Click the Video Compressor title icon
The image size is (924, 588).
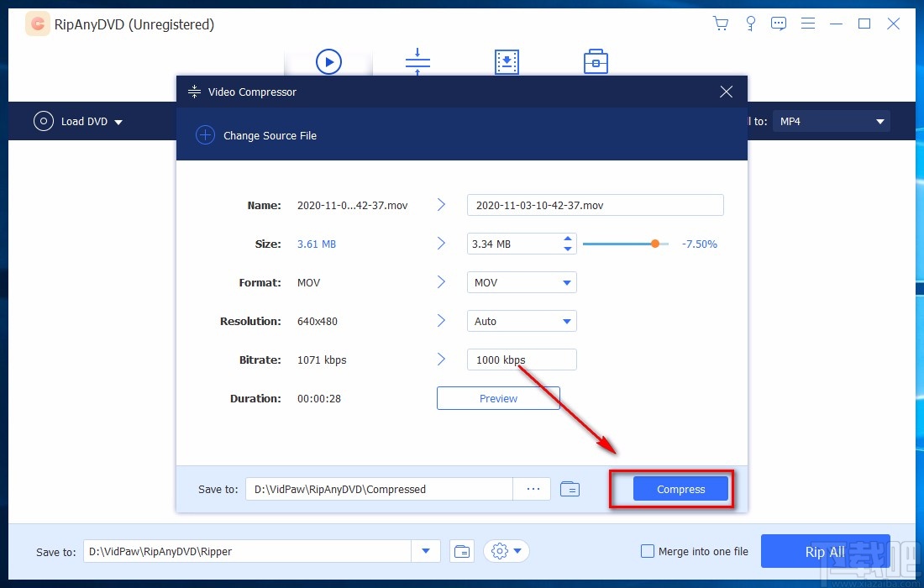[194, 92]
